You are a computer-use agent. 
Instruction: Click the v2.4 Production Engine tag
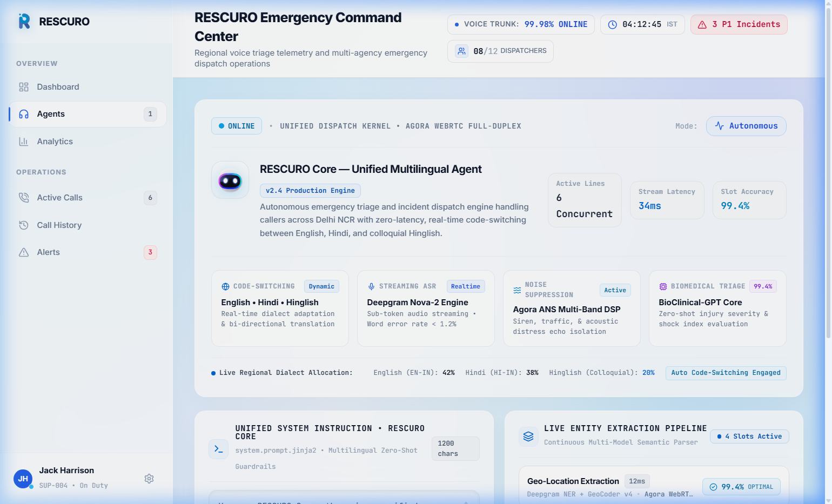tap(310, 191)
